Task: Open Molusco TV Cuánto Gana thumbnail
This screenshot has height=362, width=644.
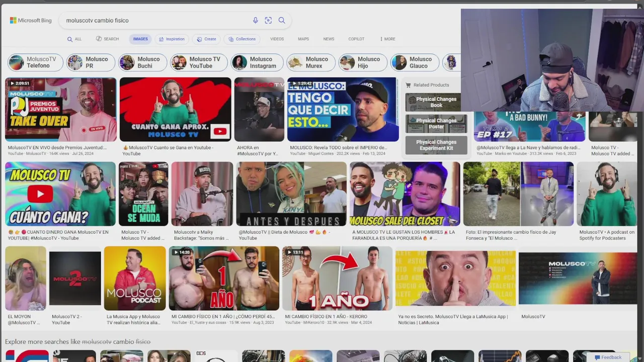Action: 60,194
